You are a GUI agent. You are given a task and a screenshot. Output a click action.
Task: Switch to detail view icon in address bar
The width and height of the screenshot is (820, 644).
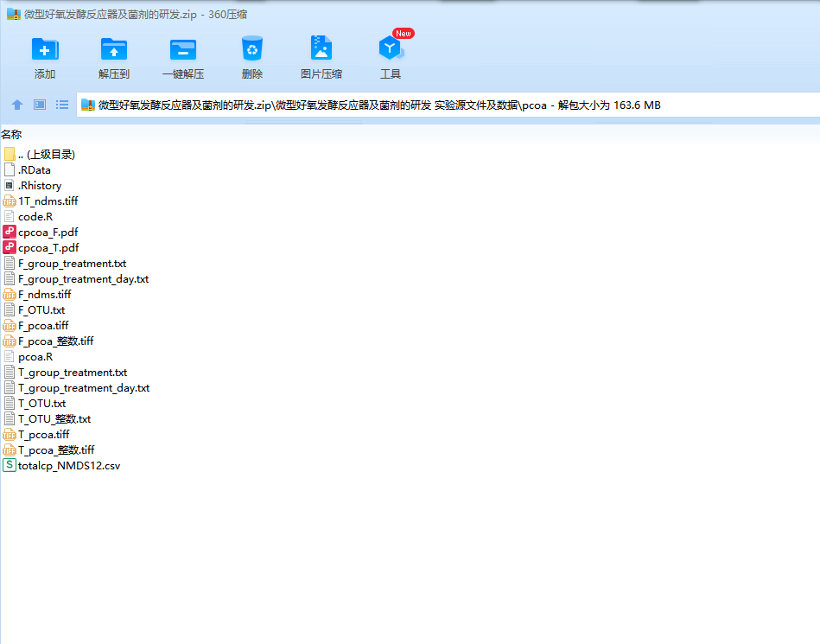pyautogui.click(x=40, y=105)
